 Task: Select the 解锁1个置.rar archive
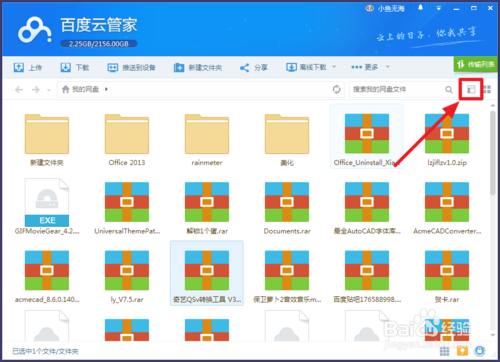207,207
